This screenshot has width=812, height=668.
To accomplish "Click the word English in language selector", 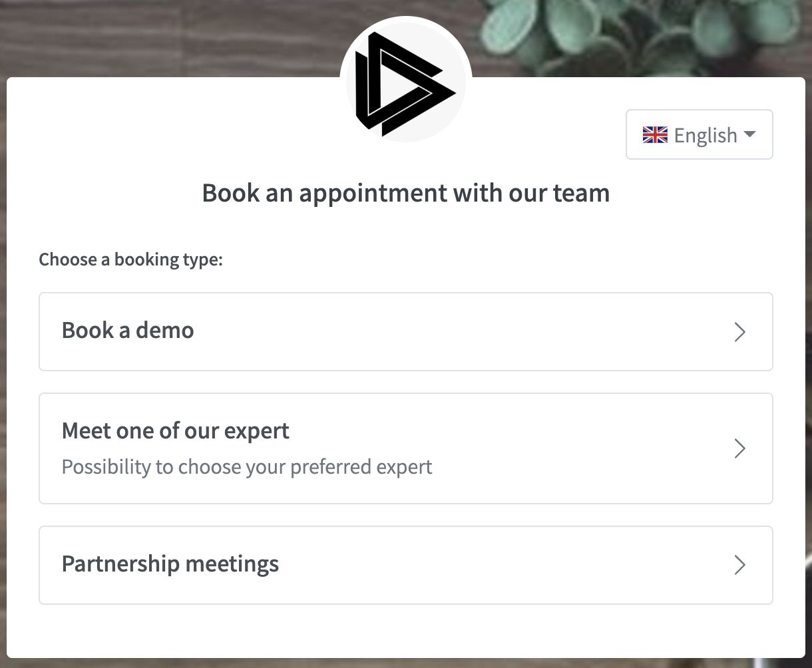I will pos(706,135).
